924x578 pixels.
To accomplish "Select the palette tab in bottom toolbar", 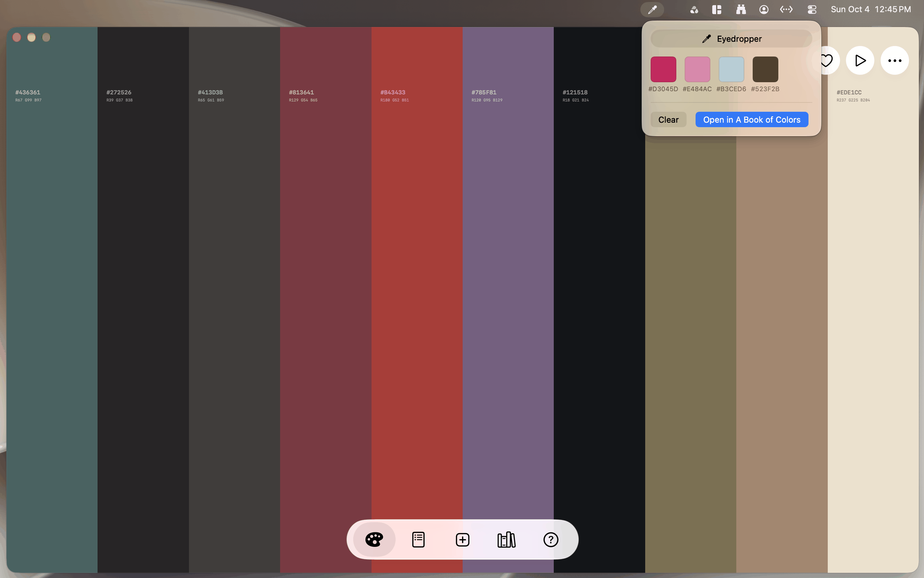I will [x=374, y=539].
